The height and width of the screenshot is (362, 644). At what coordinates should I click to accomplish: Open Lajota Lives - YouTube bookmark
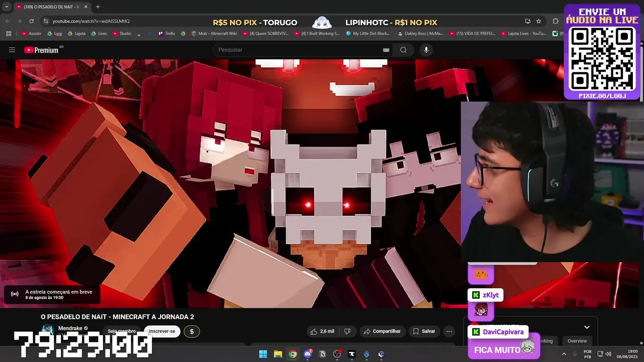(x=523, y=34)
